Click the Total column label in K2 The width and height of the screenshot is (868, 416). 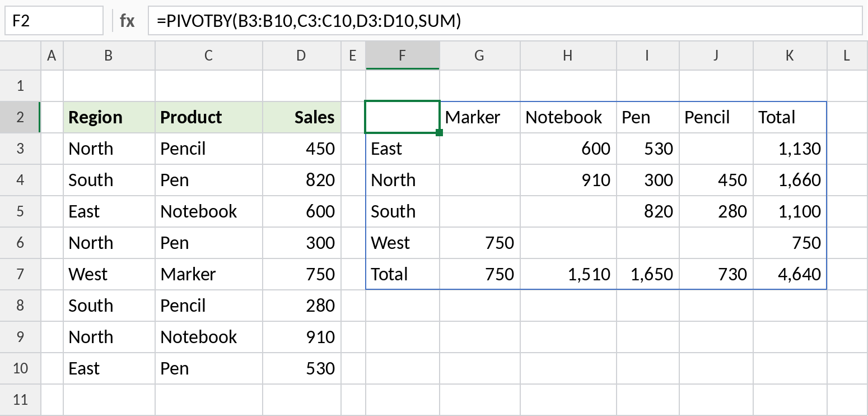(x=790, y=117)
